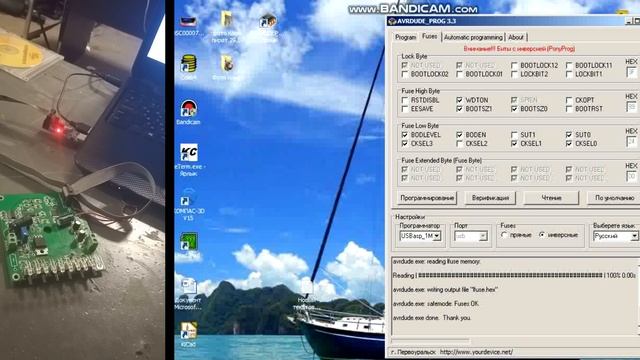
Task: Launch the KiCad desktop shortcut
Action: pyautogui.click(x=188, y=335)
